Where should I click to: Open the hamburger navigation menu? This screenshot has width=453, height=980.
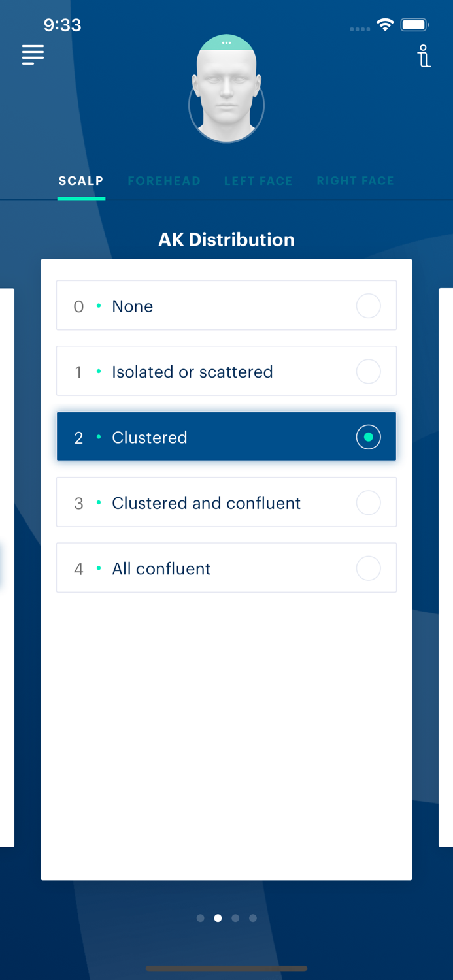click(33, 55)
